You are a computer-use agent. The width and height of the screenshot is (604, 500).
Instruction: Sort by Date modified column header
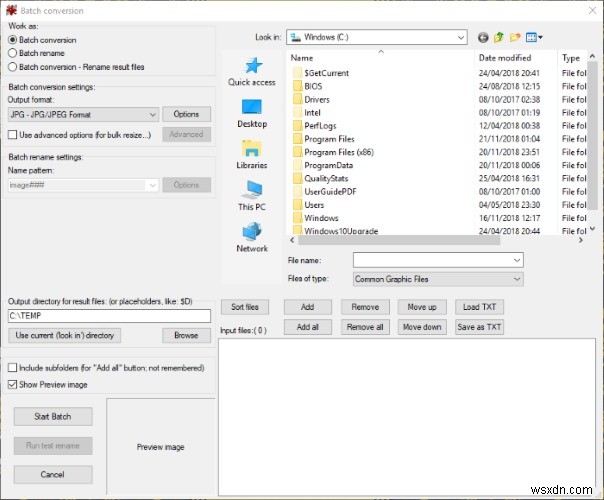pyautogui.click(x=505, y=58)
